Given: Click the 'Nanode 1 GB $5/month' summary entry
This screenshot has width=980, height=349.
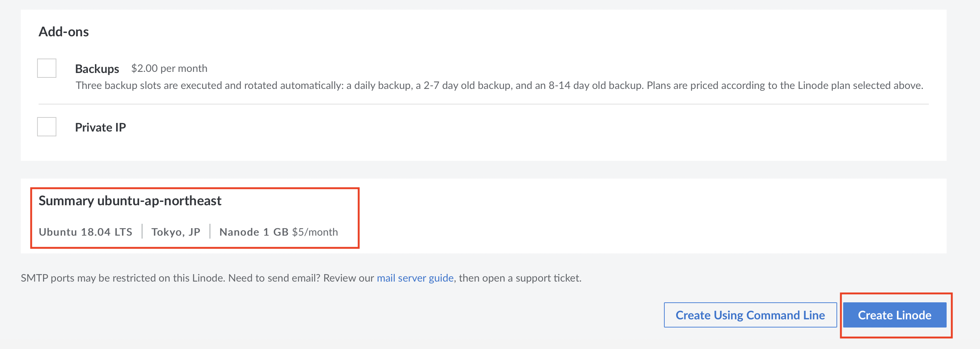Looking at the screenshot, I should click(279, 232).
